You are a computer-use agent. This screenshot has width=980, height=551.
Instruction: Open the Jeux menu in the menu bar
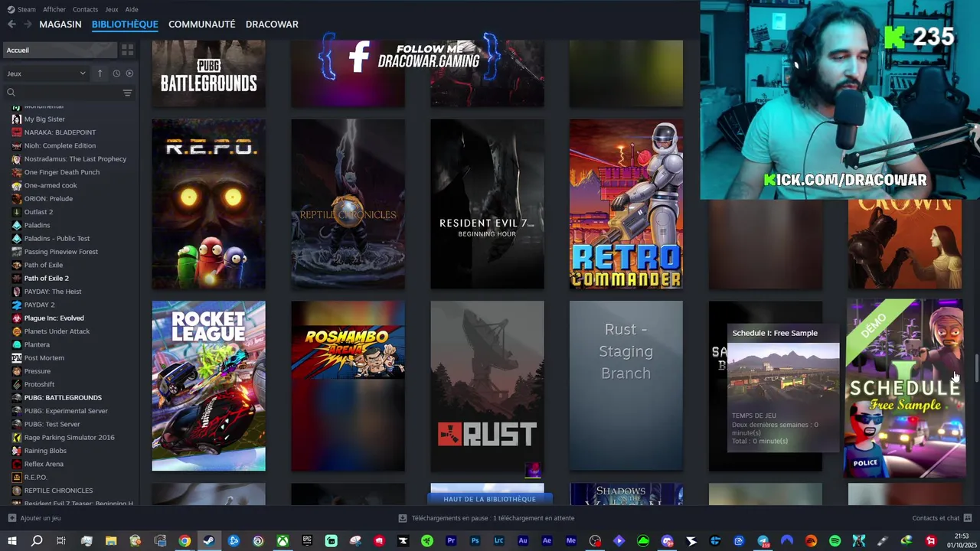click(112, 9)
